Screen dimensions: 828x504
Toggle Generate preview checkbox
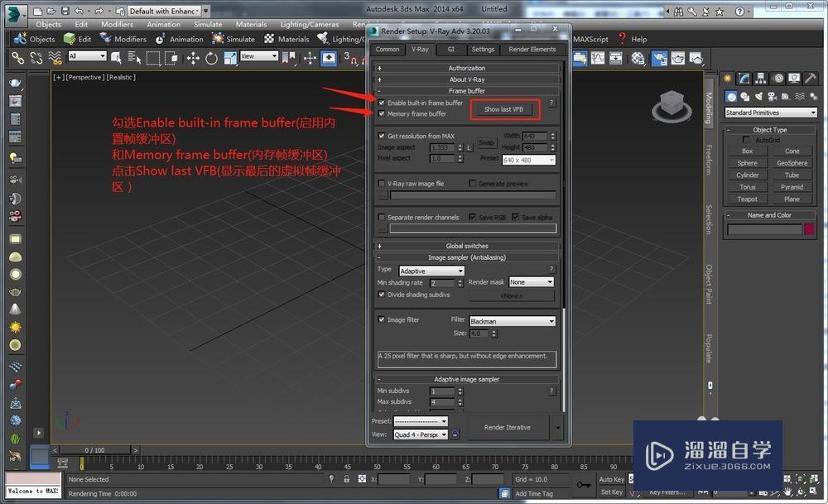click(473, 183)
